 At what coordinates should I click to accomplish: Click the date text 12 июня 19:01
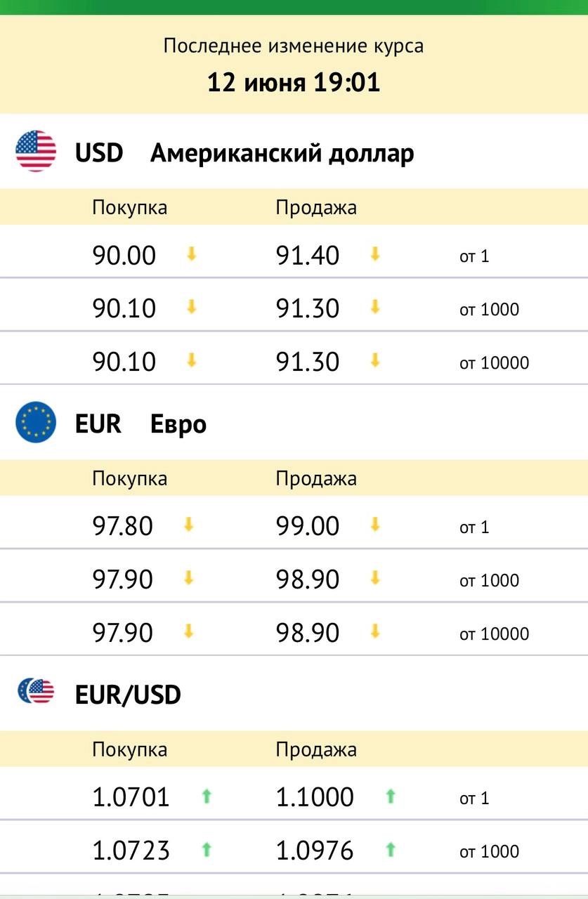(294, 82)
